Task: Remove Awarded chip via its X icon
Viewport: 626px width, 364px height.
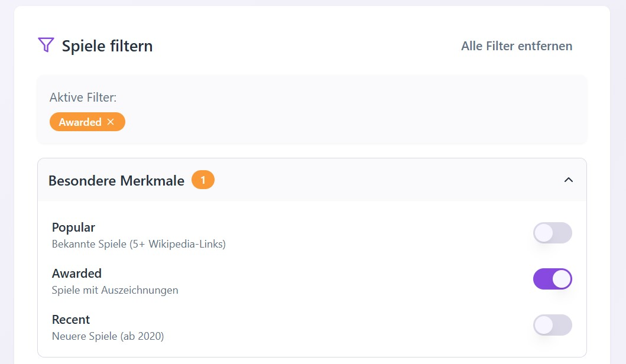Action: 111,122
